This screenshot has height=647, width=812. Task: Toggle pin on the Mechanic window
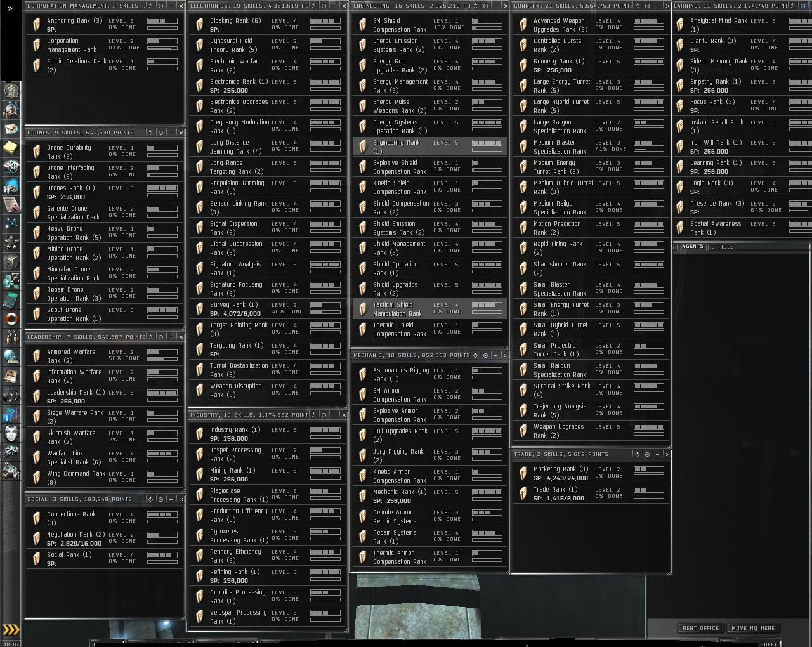pos(485,355)
